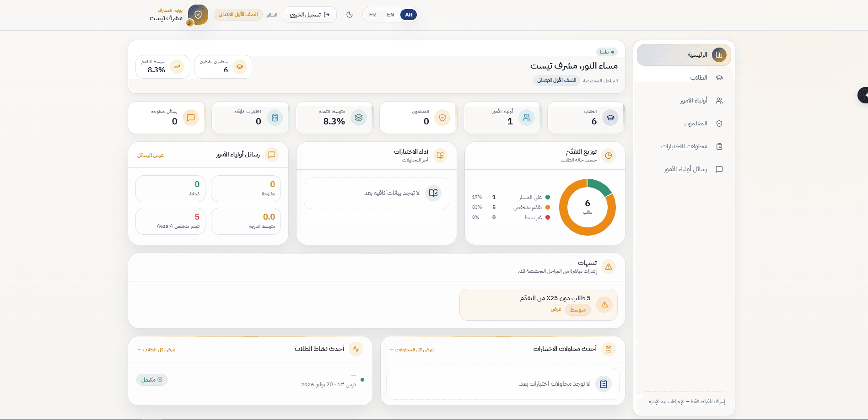Click the chat icon on رسائل مفتوحة card
Image resolution: width=868 pixels, height=420 pixels.
[x=191, y=118]
